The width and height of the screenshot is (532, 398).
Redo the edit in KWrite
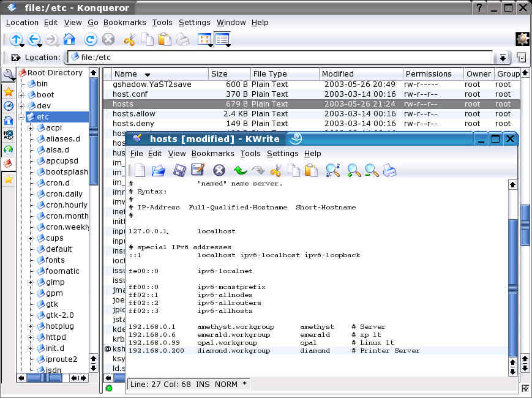click(x=258, y=170)
